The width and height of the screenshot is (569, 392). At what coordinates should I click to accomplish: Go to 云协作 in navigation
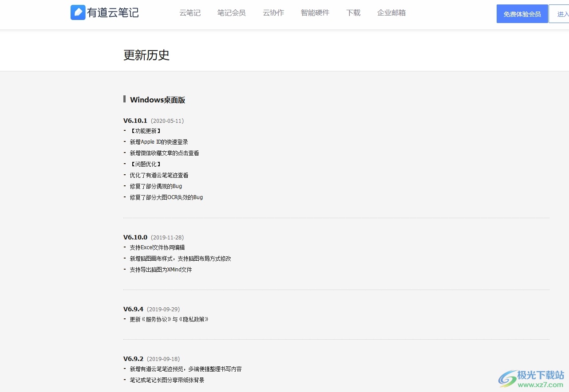273,13
